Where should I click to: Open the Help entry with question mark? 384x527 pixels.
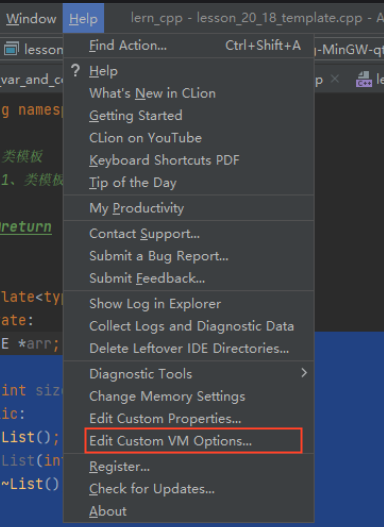coord(188,71)
